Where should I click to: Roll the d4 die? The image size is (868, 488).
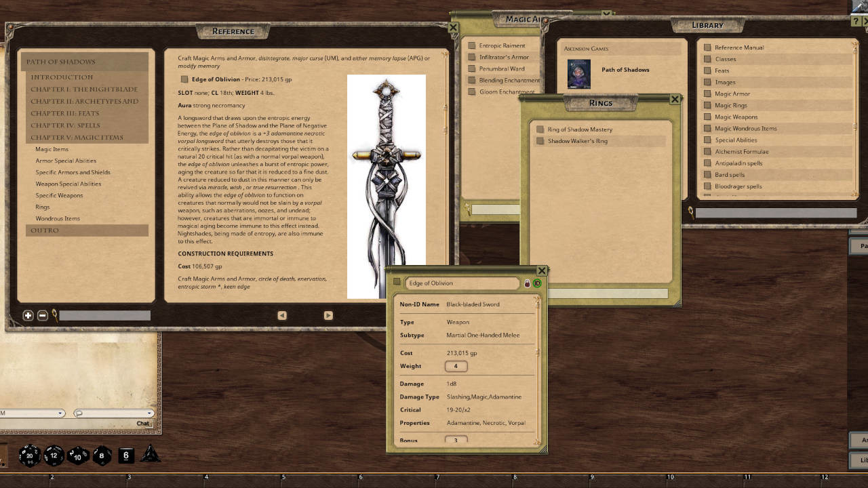click(151, 455)
